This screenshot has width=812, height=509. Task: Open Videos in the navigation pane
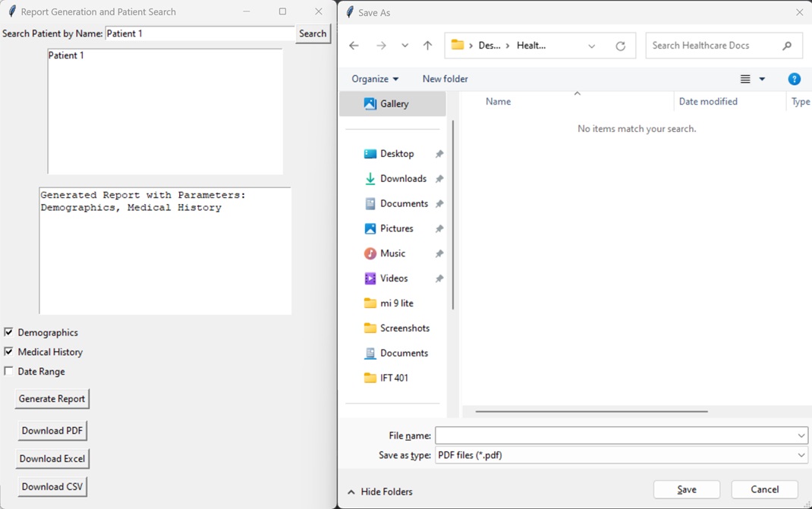(x=394, y=278)
